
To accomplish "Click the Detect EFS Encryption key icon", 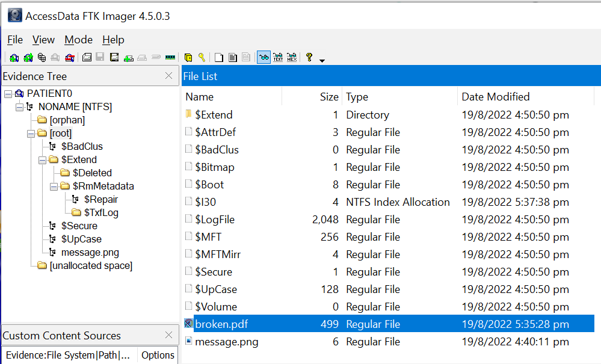I will coord(202,58).
